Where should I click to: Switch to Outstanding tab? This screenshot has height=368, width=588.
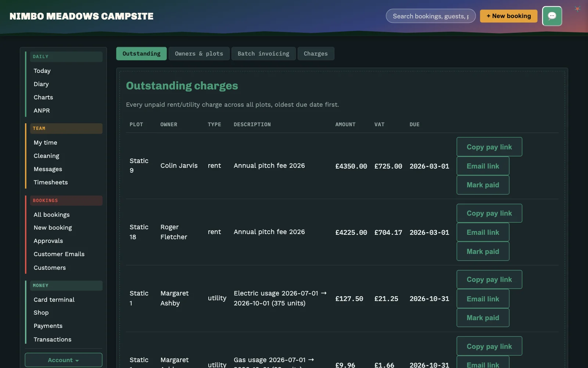click(141, 54)
